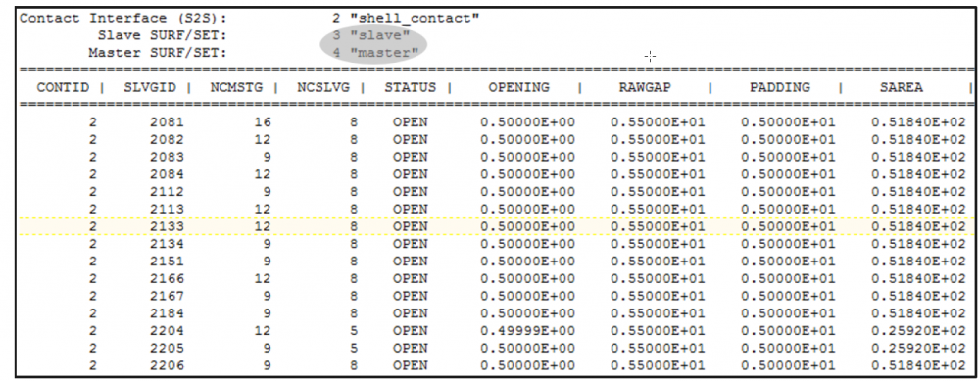Select SLVGID value 2167
The width and height of the screenshot is (980, 381).
pyautogui.click(x=167, y=296)
